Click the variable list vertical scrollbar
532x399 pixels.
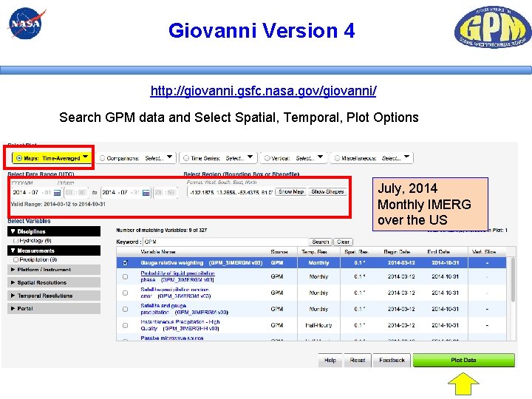coord(513,280)
